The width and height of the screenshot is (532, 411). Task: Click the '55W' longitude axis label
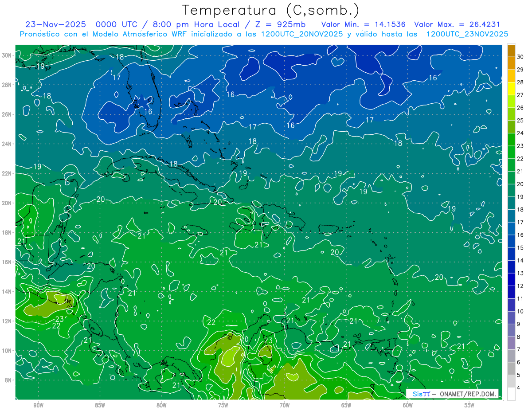(469, 405)
